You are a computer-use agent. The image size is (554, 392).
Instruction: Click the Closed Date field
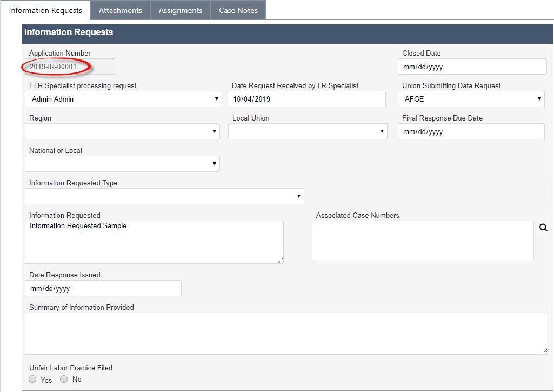click(x=472, y=67)
